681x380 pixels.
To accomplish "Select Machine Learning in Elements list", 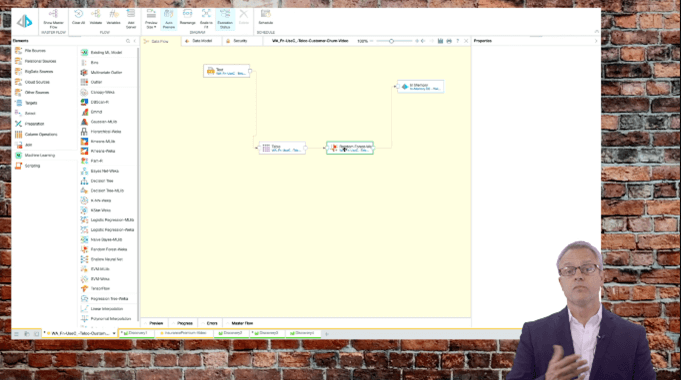I will (40, 155).
